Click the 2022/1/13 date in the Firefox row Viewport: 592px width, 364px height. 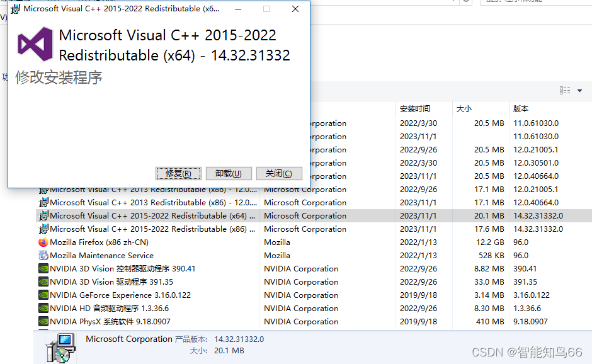point(418,242)
